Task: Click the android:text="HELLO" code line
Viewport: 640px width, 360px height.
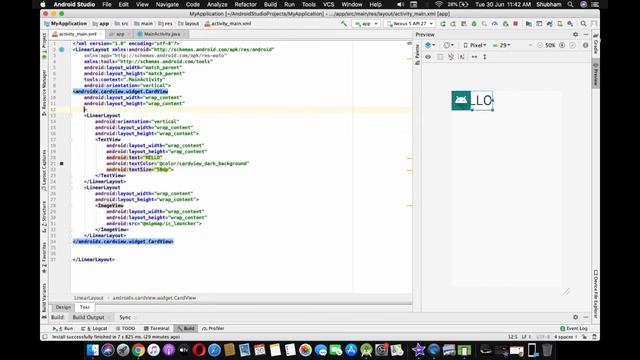Action: (134, 157)
